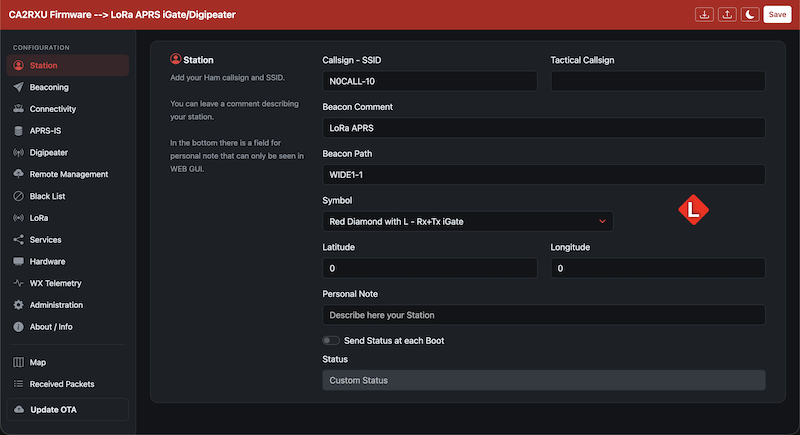800x435 pixels.
Task: Click the Callsign - SSID input field
Action: coord(430,81)
